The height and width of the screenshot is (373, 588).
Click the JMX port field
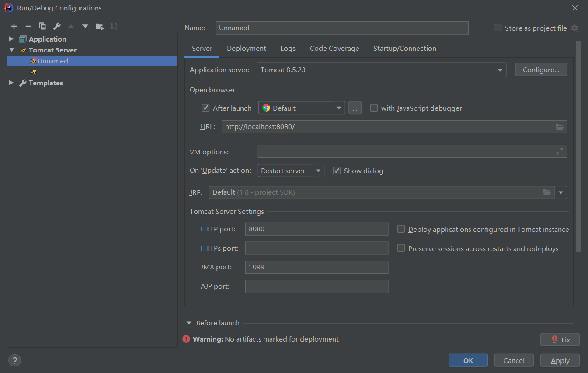[317, 267]
